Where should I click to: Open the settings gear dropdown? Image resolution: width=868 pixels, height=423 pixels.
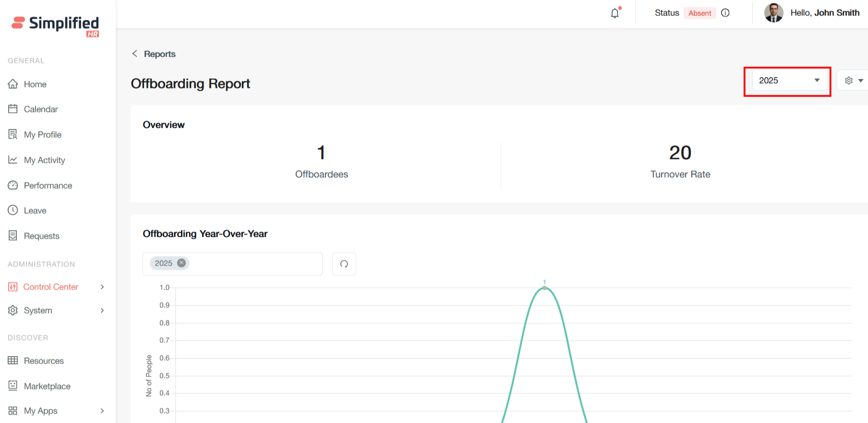(x=853, y=81)
